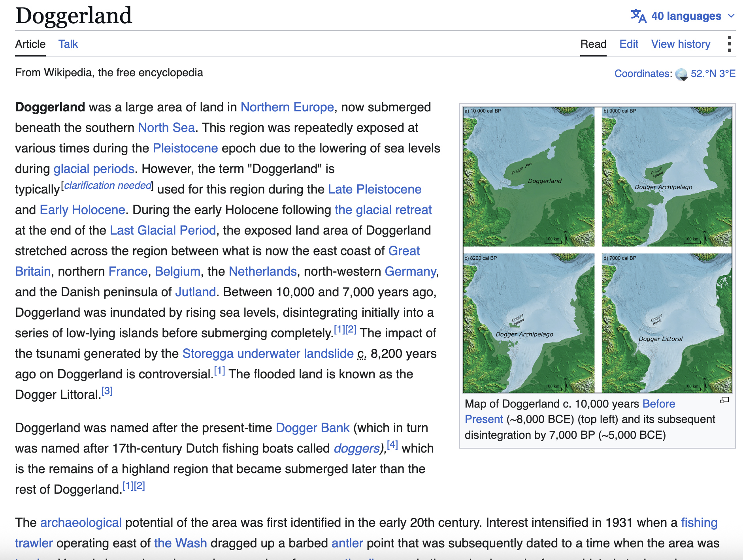Open the Netherlands link
The height and width of the screenshot is (560, 743).
point(263,271)
